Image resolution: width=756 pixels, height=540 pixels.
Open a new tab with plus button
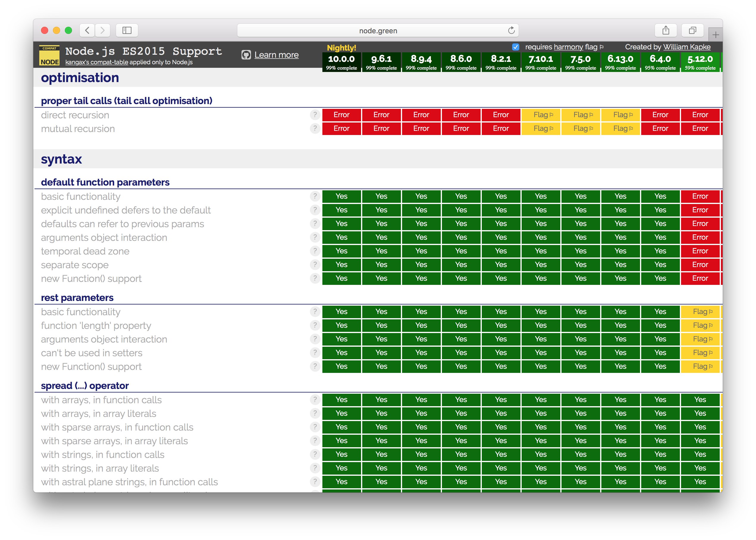tap(716, 34)
